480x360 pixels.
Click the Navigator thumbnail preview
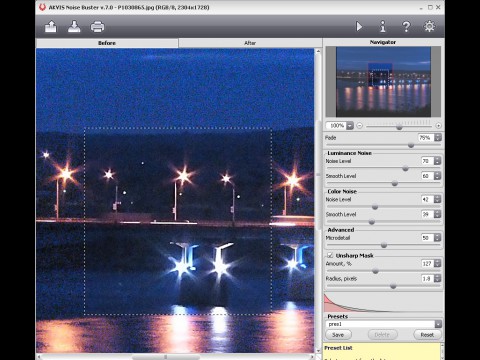383,82
